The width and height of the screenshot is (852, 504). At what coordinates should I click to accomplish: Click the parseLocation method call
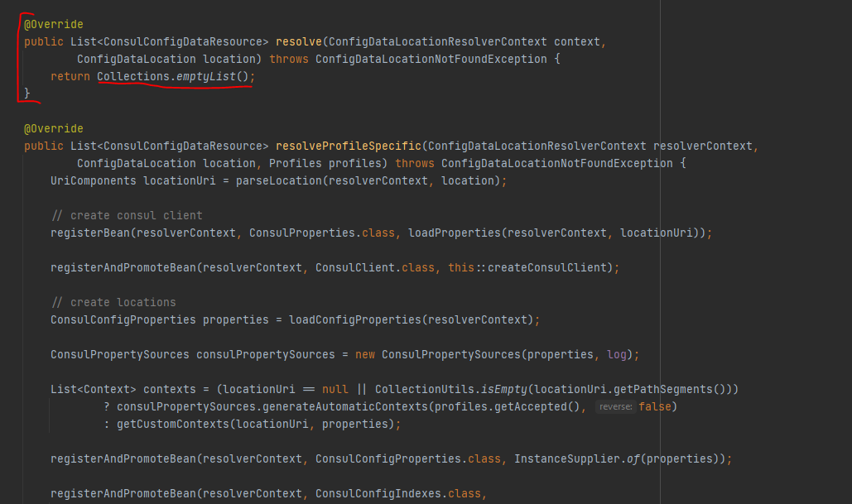point(279,181)
